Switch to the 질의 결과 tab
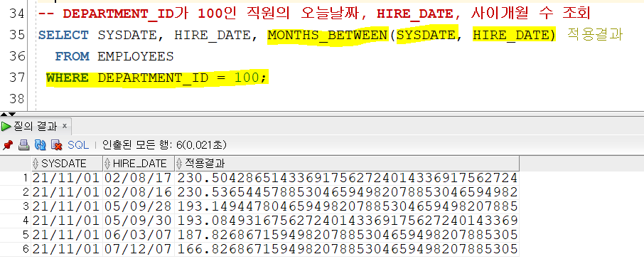This screenshot has width=644, height=264. (x=36, y=126)
